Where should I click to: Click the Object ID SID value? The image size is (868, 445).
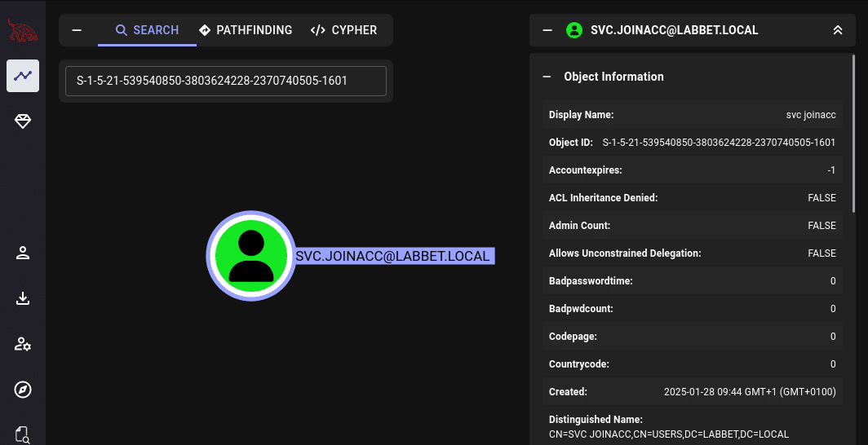pos(719,143)
